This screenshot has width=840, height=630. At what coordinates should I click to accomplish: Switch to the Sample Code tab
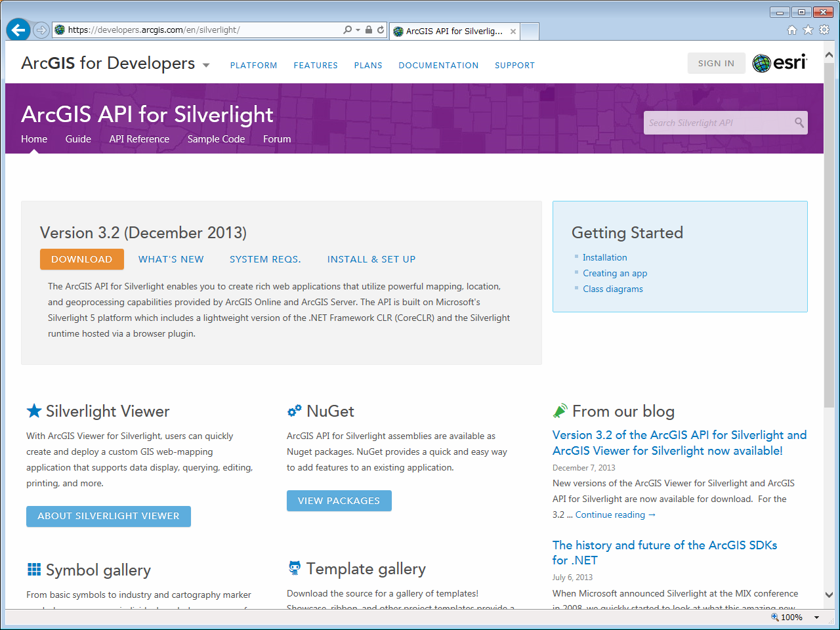pos(216,139)
